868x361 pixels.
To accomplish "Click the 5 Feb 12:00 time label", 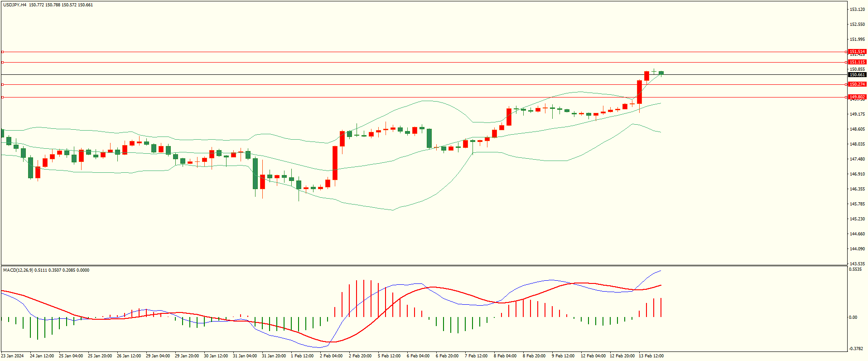I will coord(389,356).
